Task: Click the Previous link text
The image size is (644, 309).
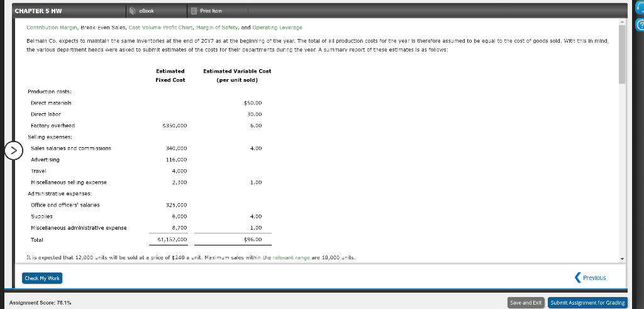Action: (594, 278)
